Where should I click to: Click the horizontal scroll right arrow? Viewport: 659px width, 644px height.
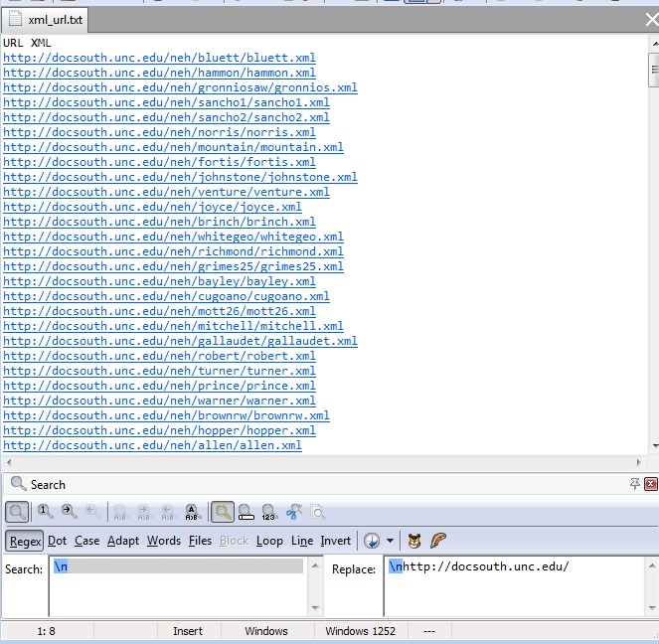pos(638,462)
